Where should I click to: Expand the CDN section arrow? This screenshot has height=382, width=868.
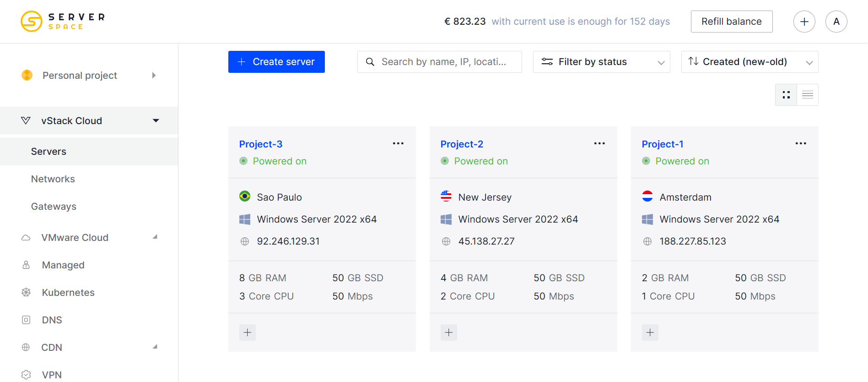pos(155,347)
